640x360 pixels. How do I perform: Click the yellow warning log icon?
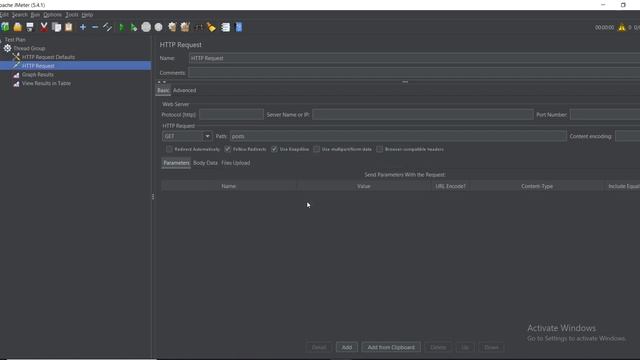click(622, 27)
